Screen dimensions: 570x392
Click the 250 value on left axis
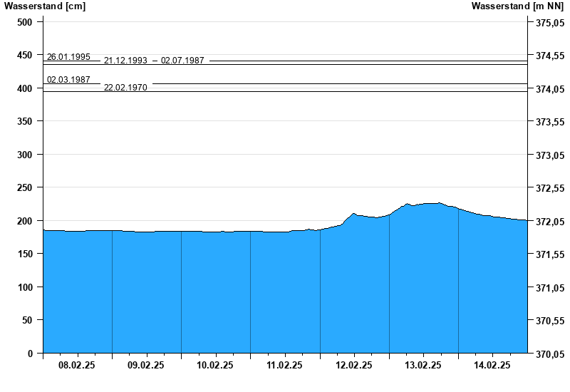(25, 187)
